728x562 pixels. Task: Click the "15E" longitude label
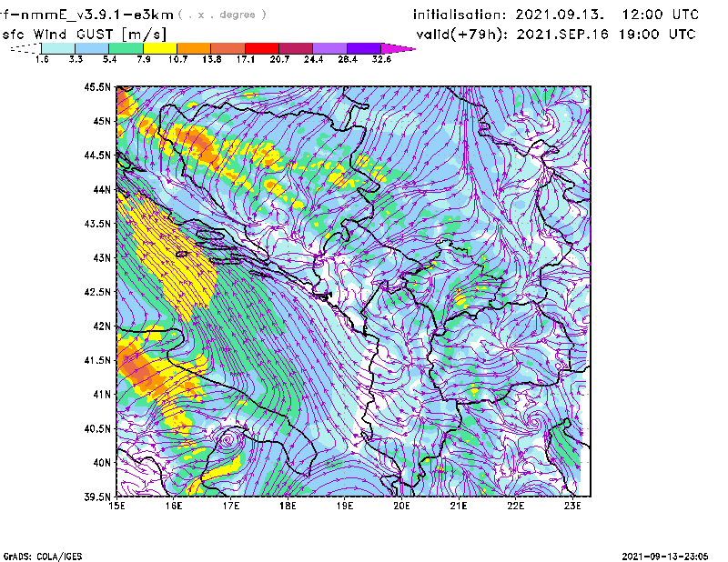tap(116, 506)
